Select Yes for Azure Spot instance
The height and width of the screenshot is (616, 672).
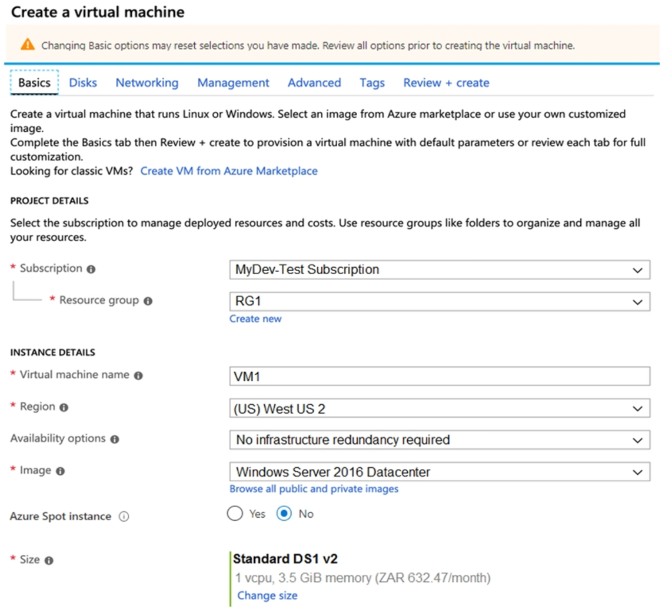coord(235,514)
